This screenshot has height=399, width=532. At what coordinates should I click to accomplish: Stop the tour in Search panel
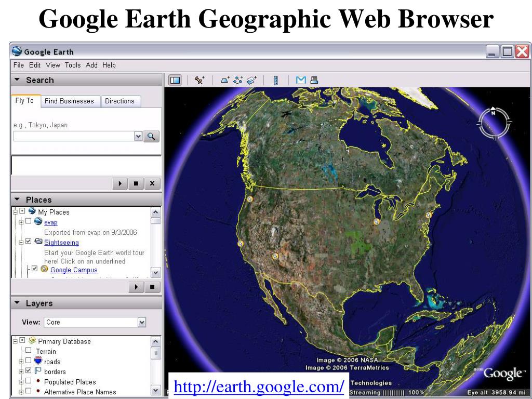(136, 183)
